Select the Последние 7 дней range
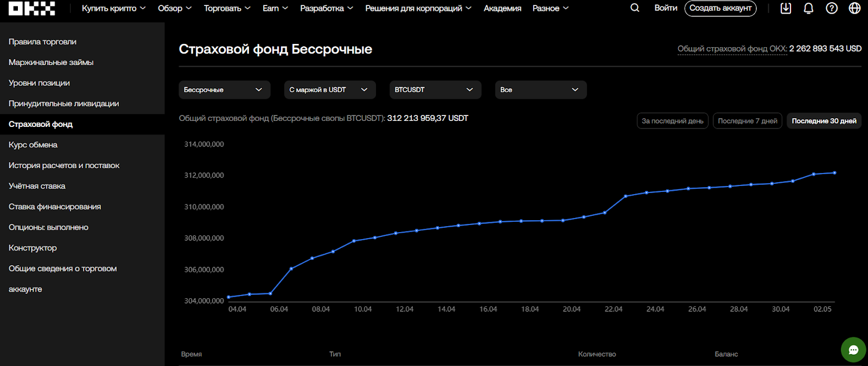The height and width of the screenshot is (366, 868). 748,121
